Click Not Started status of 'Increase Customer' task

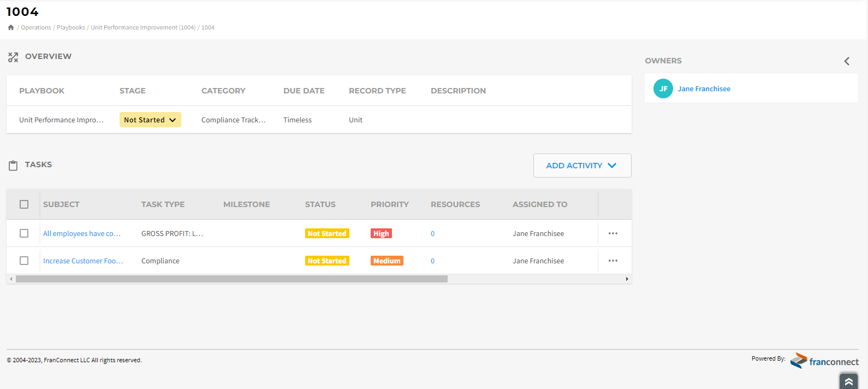tap(327, 261)
